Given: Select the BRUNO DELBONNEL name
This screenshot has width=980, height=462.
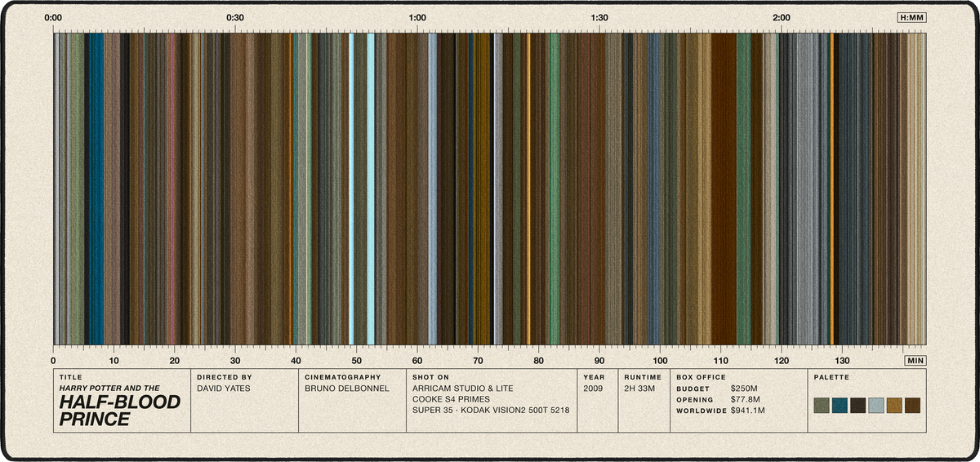Looking at the screenshot, I should click(347, 389).
